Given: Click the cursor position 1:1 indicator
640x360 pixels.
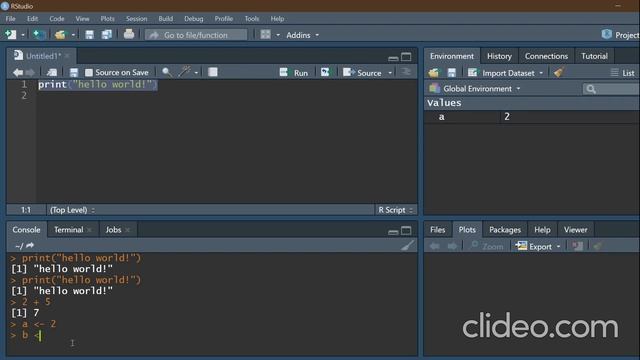Looking at the screenshot, I should click(x=26, y=210).
